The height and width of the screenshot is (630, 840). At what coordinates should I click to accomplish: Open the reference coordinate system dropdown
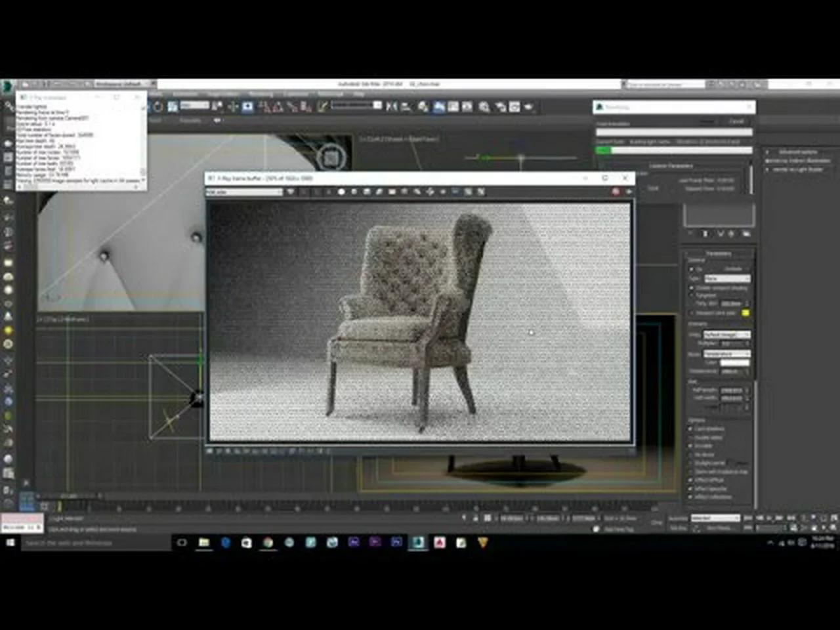coord(194,105)
